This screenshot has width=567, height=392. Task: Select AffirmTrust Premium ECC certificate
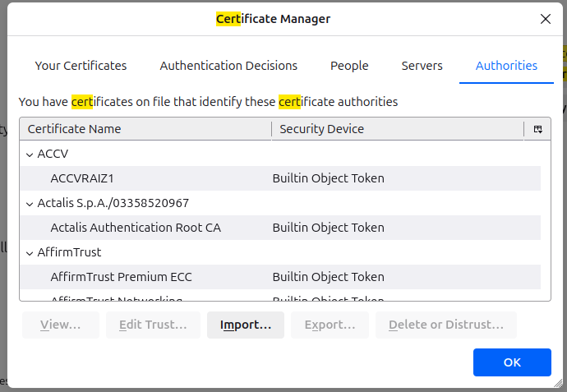pos(121,277)
